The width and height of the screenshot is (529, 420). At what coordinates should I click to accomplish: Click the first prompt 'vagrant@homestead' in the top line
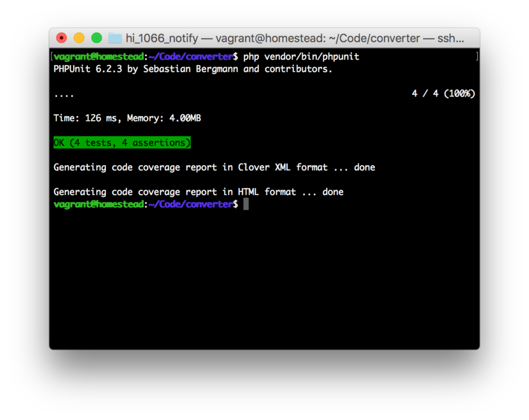tap(99, 57)
